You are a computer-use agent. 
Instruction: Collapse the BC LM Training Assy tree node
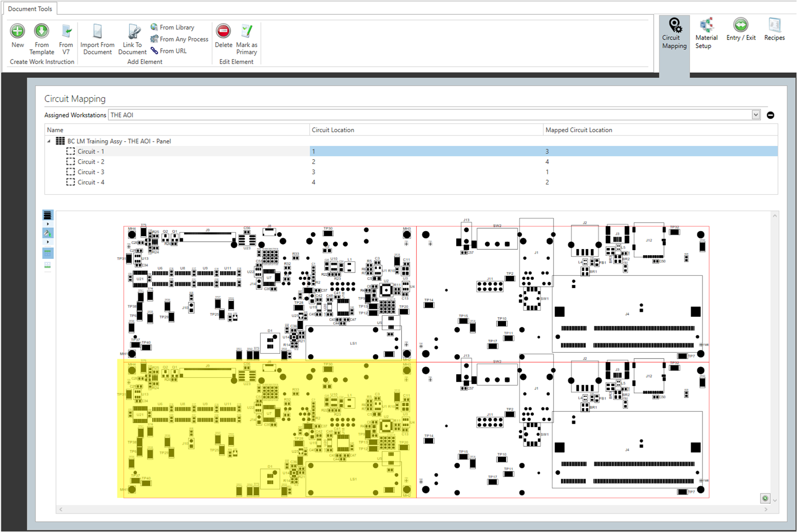(49, 141)
